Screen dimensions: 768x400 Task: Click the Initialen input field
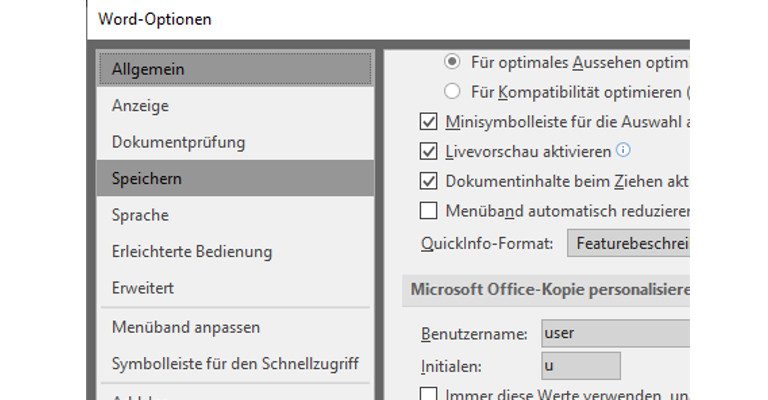(x=579, y=365)
